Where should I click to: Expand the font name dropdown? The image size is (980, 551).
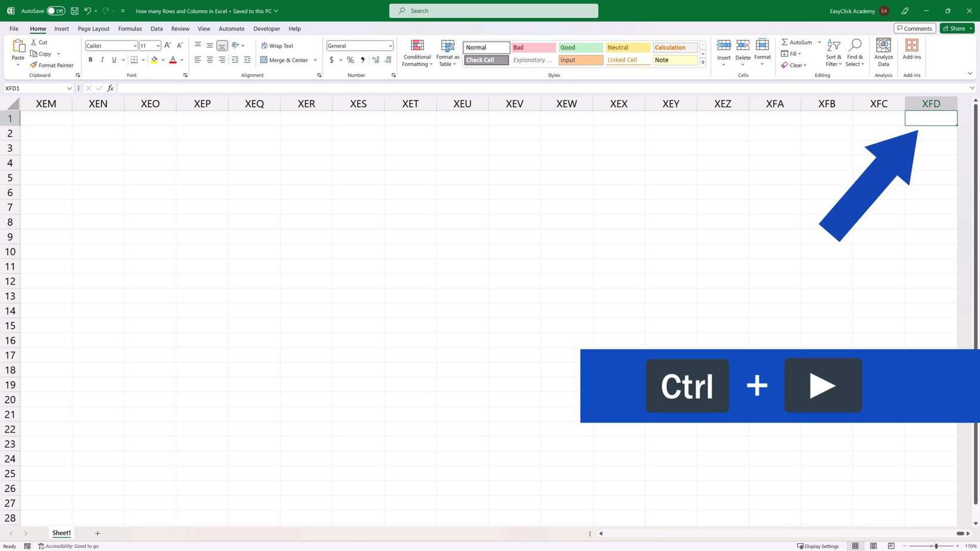click(x=135, y=46)
